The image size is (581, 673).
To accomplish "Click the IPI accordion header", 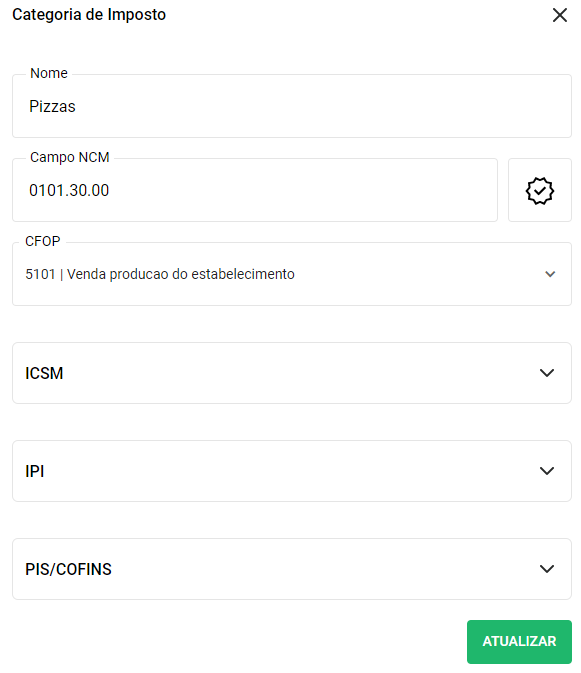I will click(x=292, y=471).
